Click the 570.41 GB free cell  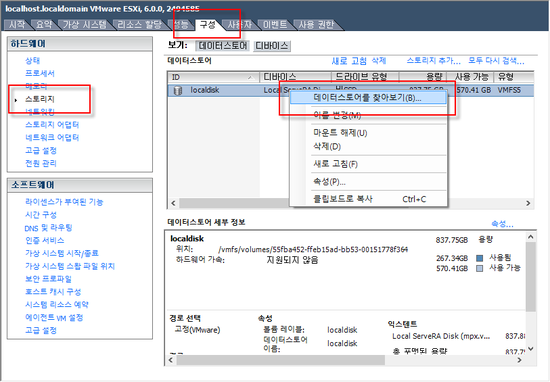point(474,90)
